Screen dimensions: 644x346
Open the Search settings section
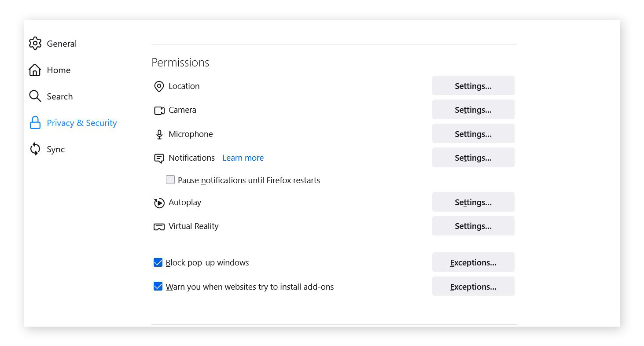(x=60, y=96)
